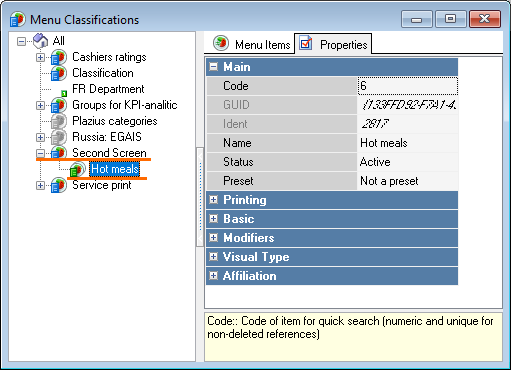Expand the Modifiers property section
The width and height of the screenshot is (511, 370).
point(213,238)
